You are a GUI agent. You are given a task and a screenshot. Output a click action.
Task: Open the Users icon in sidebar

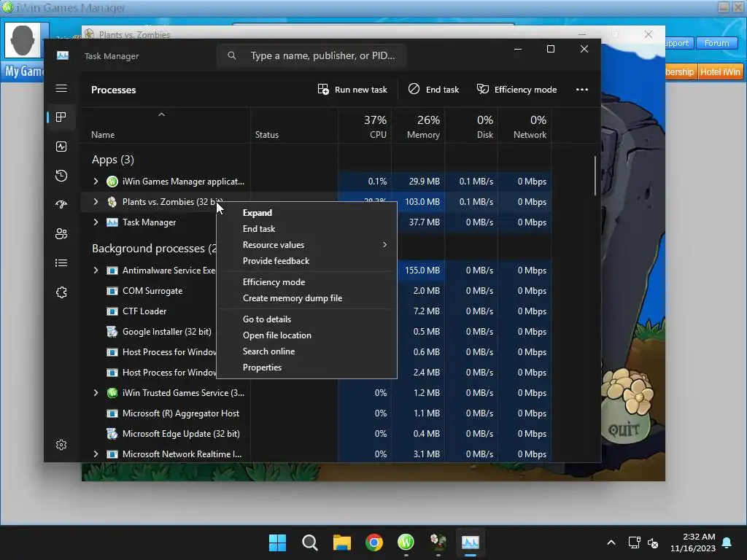click(61, 234)
